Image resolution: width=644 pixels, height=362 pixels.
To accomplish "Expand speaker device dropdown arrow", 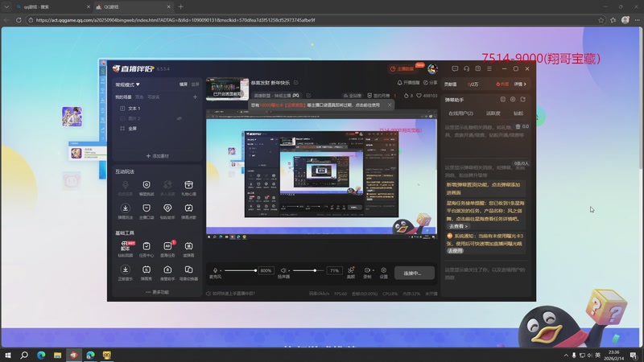I will [x=289, y=270].
